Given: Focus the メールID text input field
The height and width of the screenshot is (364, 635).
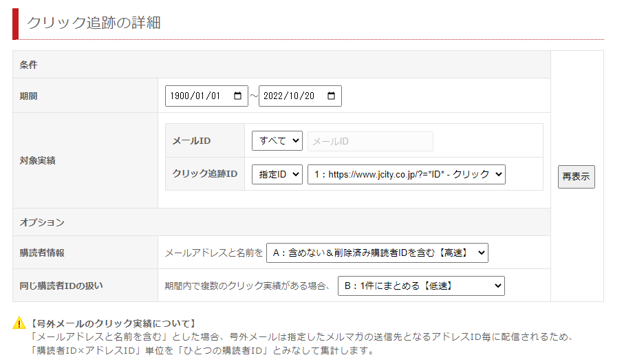Looking at the screenshot, I should (370, 141).
